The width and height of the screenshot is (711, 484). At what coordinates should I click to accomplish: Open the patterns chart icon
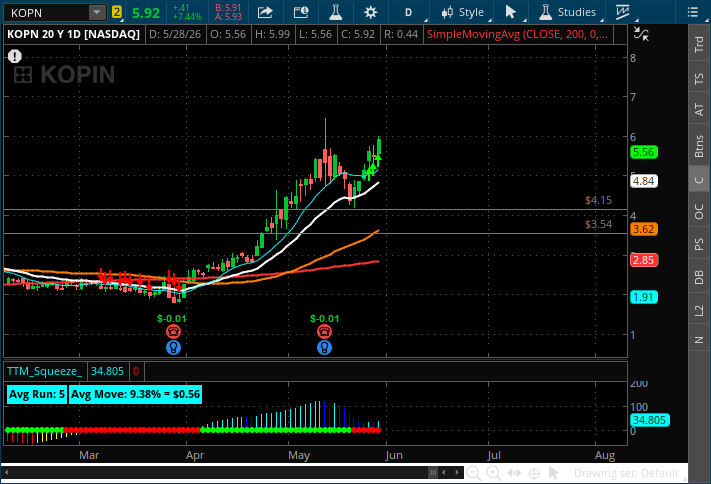point(623,12)
